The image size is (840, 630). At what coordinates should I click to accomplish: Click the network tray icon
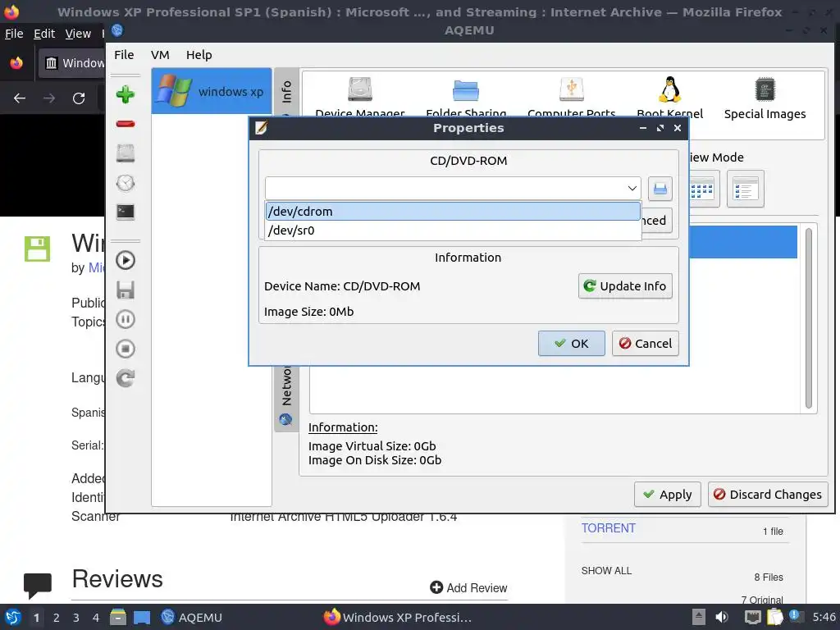[x=752, y=617]
